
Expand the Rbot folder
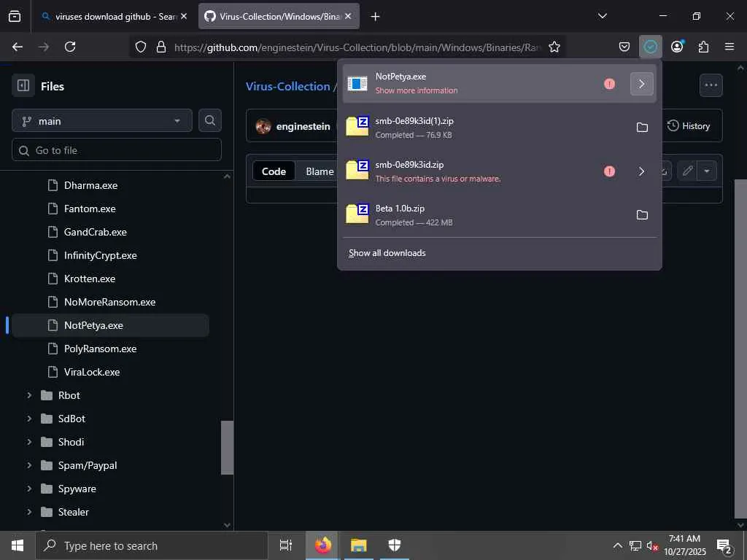tap(29, 395)
